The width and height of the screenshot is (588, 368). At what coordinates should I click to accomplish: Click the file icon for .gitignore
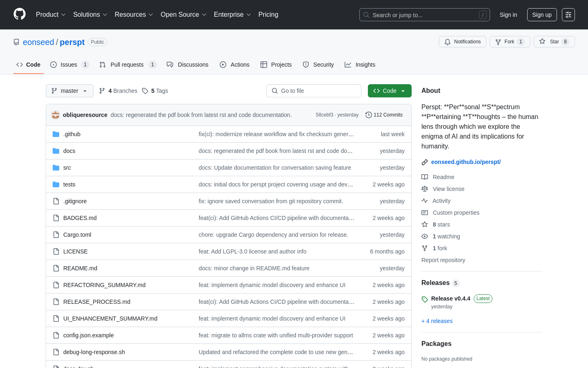[x=56, y=201]
